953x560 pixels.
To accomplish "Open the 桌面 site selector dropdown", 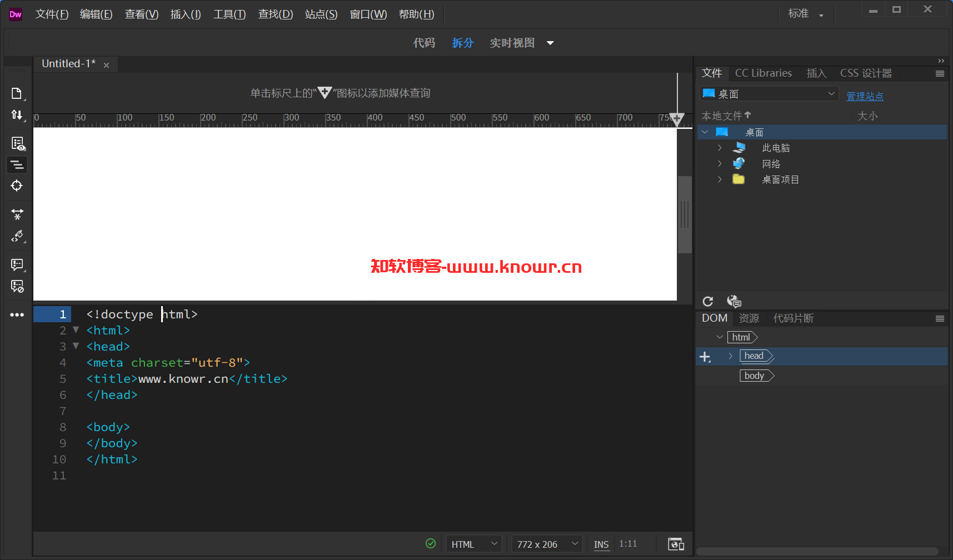I will point(769,94).
